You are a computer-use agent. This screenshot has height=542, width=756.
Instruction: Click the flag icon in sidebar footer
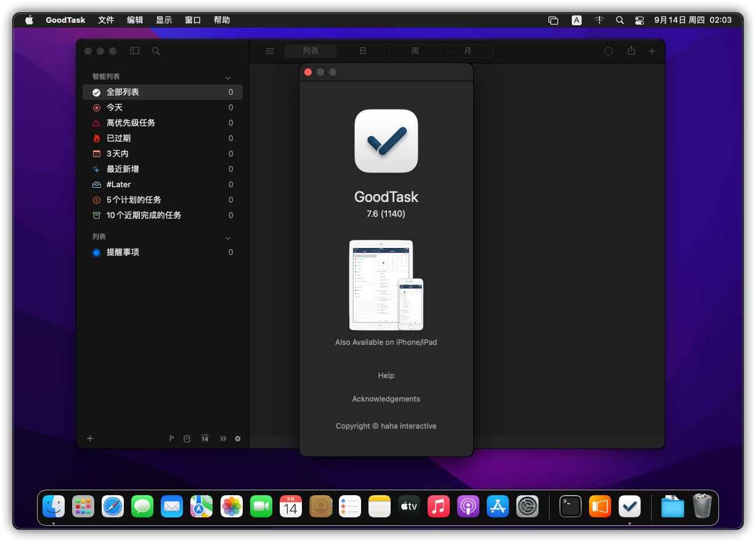(171, 439)
